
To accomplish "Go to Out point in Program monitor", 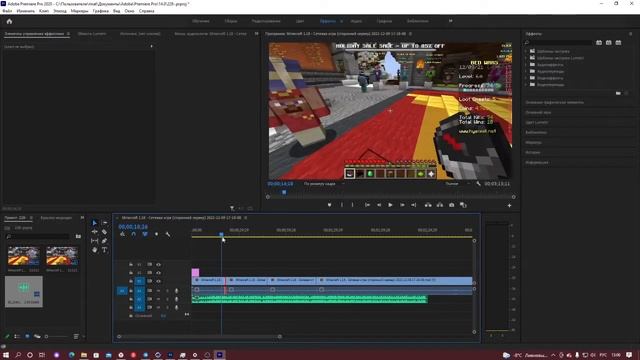I will (413, 205).
